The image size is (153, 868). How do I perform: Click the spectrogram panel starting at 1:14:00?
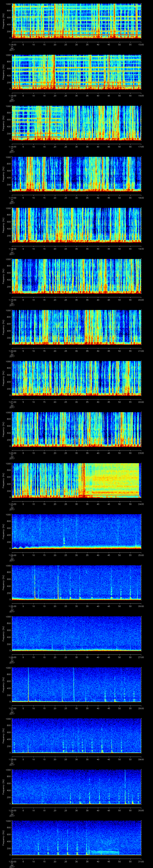pos(77,21)
